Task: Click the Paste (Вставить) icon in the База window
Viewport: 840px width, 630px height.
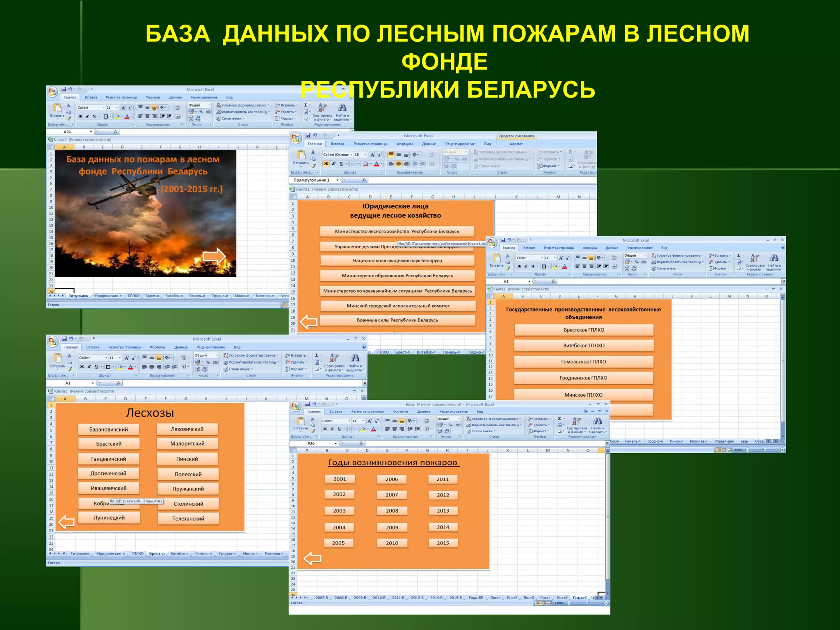Action: [301, 422]
